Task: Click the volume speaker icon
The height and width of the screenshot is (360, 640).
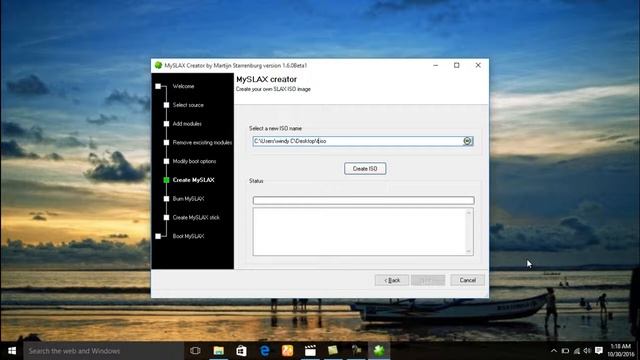Action: 587,351
